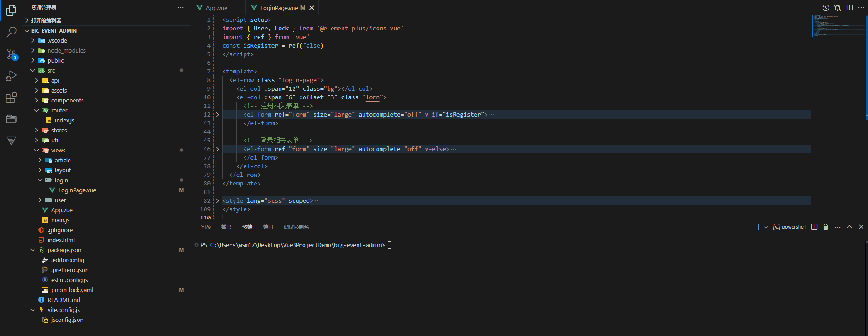Image resolution: width=868 pixels, height=336 pixels.
Task: Collapse the router folder
Action: [107, 110]
